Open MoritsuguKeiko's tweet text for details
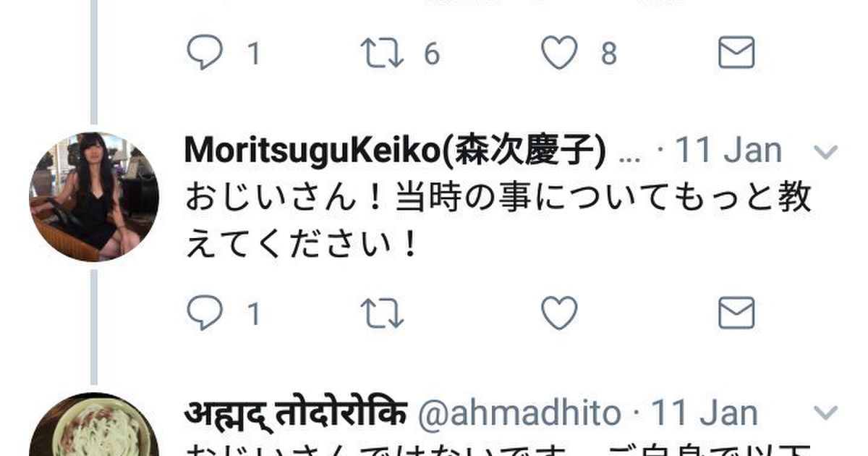The image size is (868, 456). coord(498,221)
